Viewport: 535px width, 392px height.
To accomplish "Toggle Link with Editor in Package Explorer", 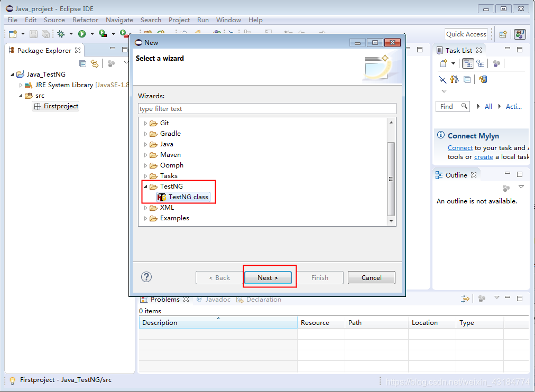I will click(95, 63).
